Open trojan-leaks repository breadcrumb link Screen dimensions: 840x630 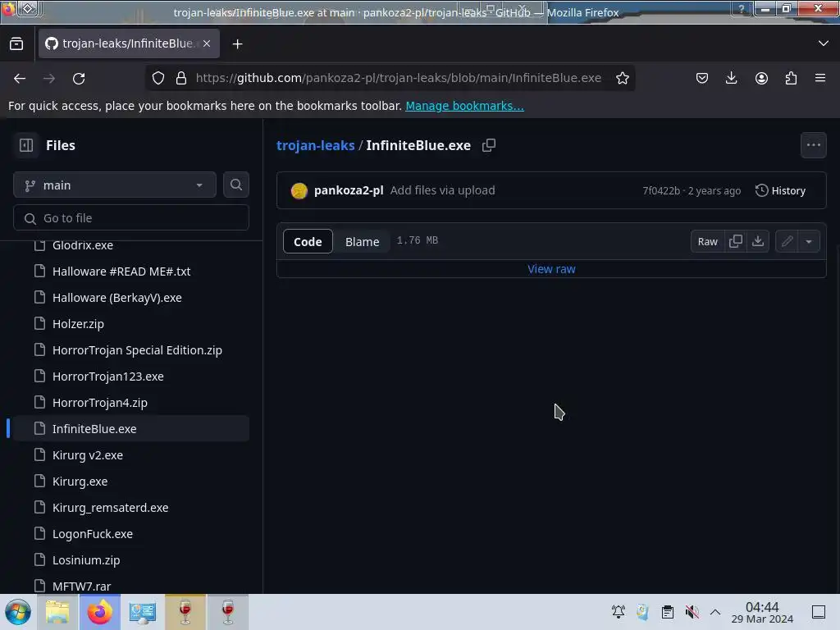(x=316, y=145)
